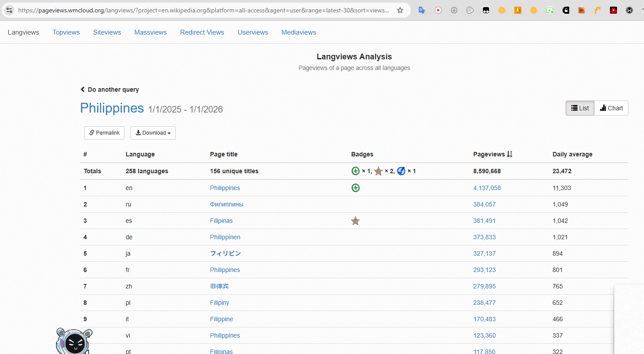Open the Download dropdown
This screenshot has width=644, height=354.
(x=153, y=133)
